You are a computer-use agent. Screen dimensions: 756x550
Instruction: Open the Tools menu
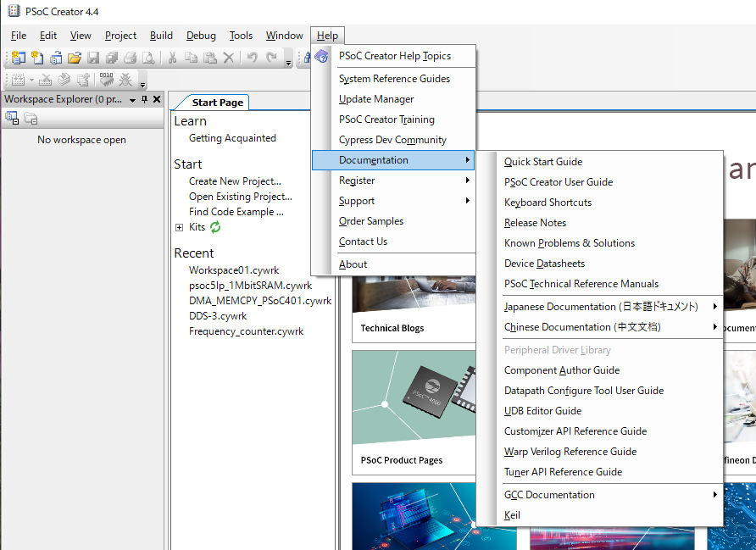point(241,36)
